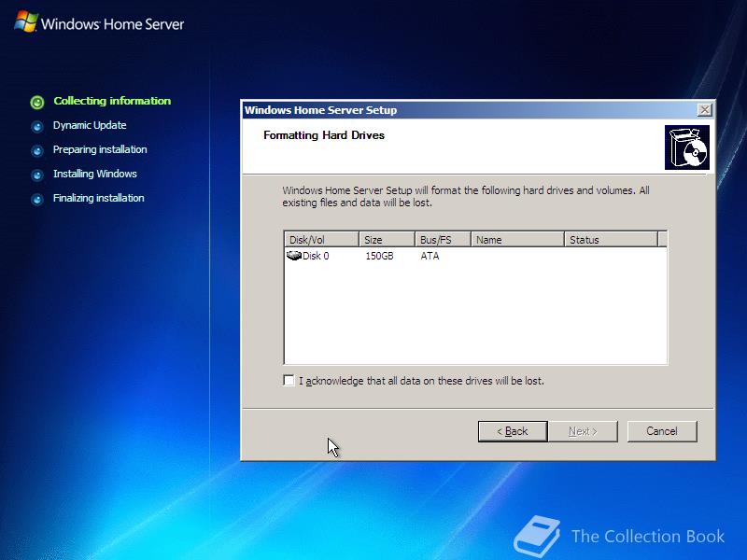
Task: Click the Next button
Action: tap(583, 431)
